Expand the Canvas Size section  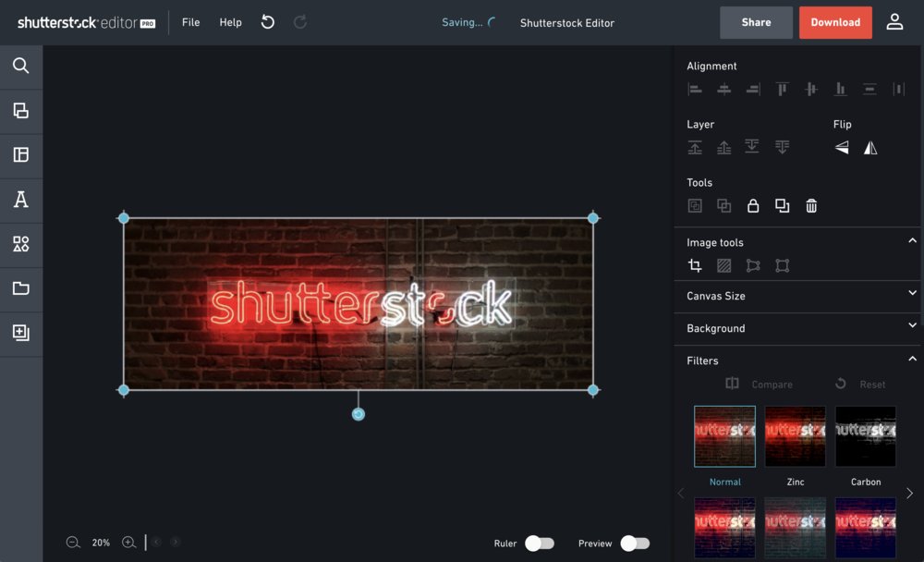[x=912, y=293]
